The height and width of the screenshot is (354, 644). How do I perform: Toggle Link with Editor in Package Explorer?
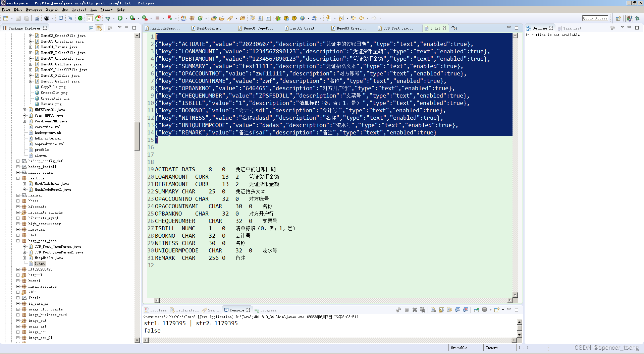99,28
